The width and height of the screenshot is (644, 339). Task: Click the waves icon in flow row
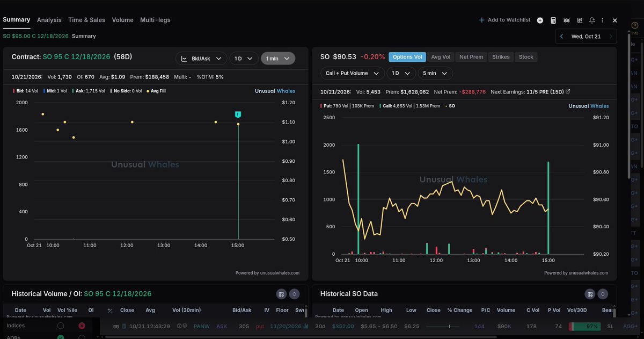tap(116, 326)
